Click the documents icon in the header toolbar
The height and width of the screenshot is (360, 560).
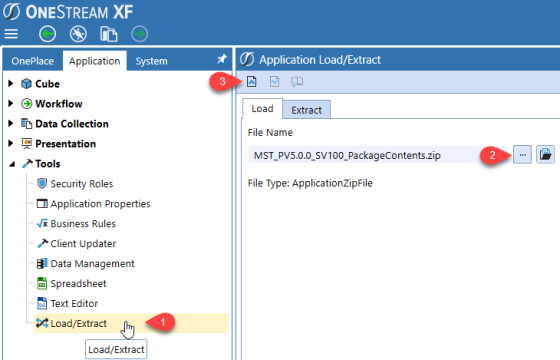[109, 34]
